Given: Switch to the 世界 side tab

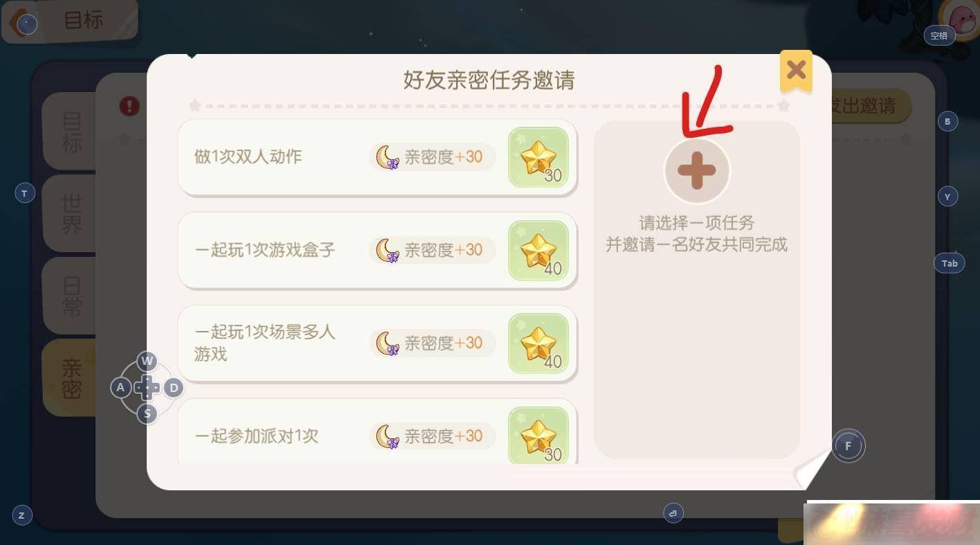Looking at the screenshot, I should (70, 213).
